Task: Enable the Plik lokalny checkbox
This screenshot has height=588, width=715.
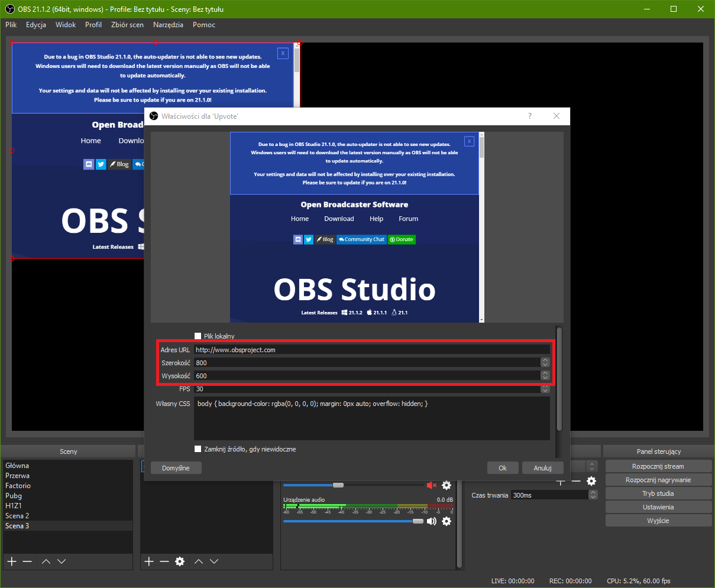Action: (198, 336)
